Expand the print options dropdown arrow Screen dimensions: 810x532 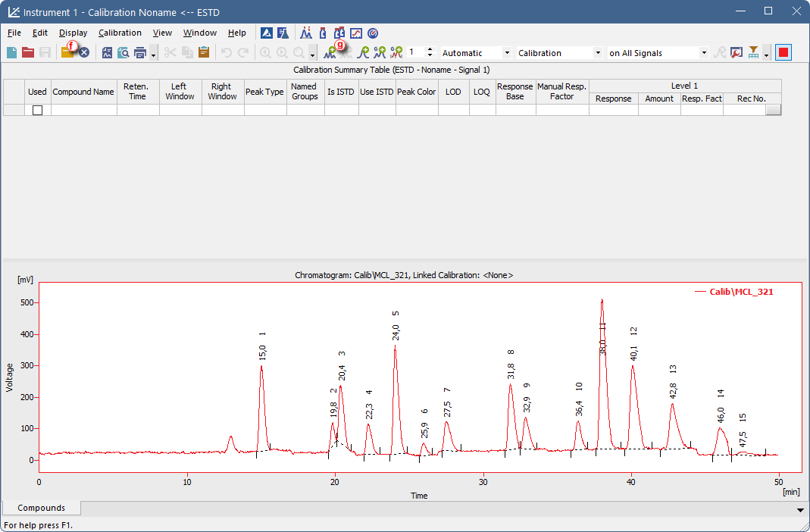tap(153, 53)
